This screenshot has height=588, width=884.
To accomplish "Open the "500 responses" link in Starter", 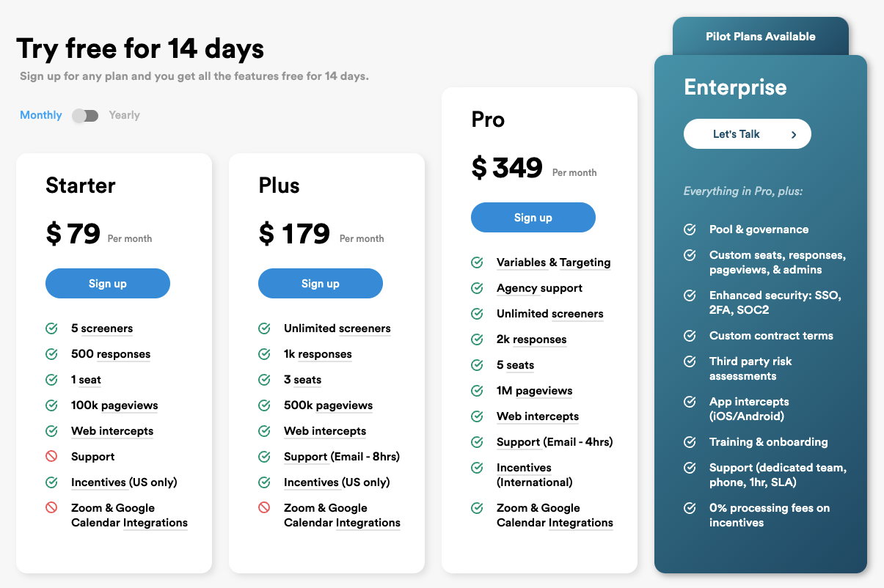I will (x=110, y=354).
